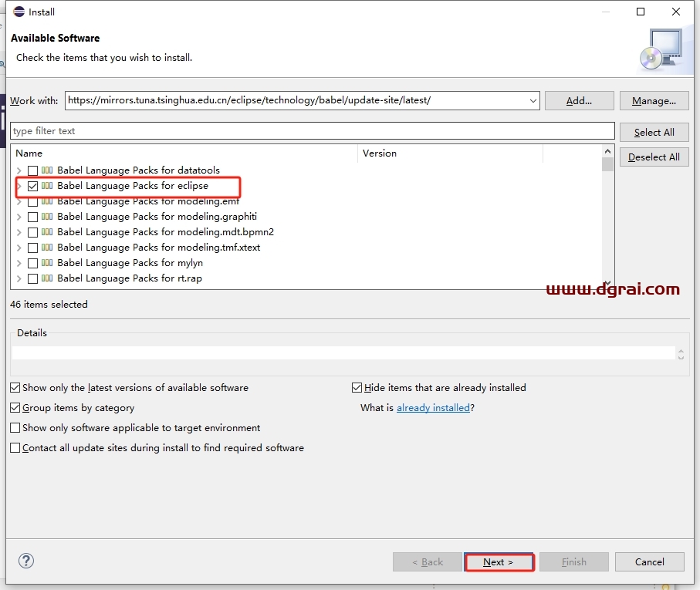Click category icon for modeling.tmf.xtext language packs
This screenshot has width=700, height=590.
pyautogui.click(x=47, y=248)
